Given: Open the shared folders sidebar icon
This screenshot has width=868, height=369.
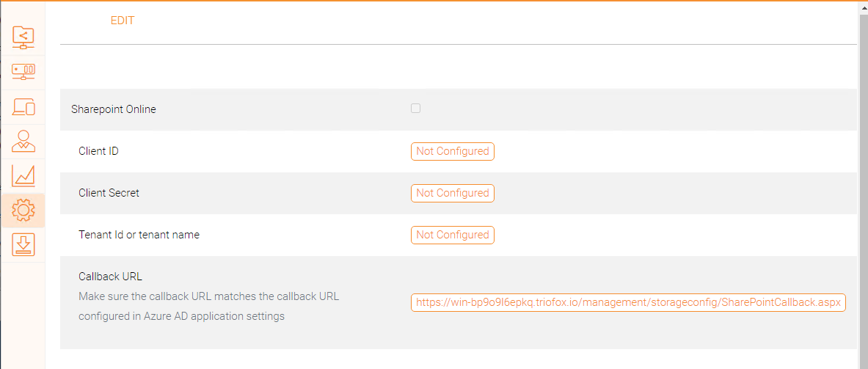Looking at the screenshot, I should coord(23,37).
